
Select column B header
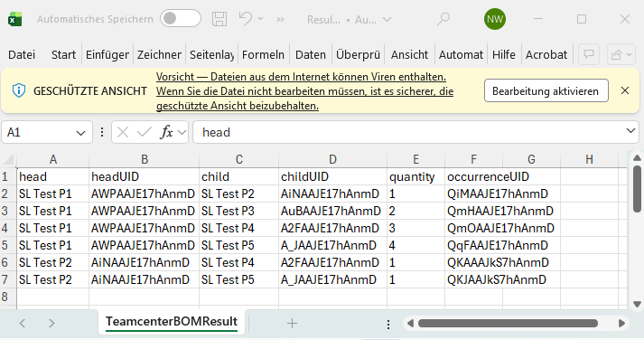pos(145,159)
